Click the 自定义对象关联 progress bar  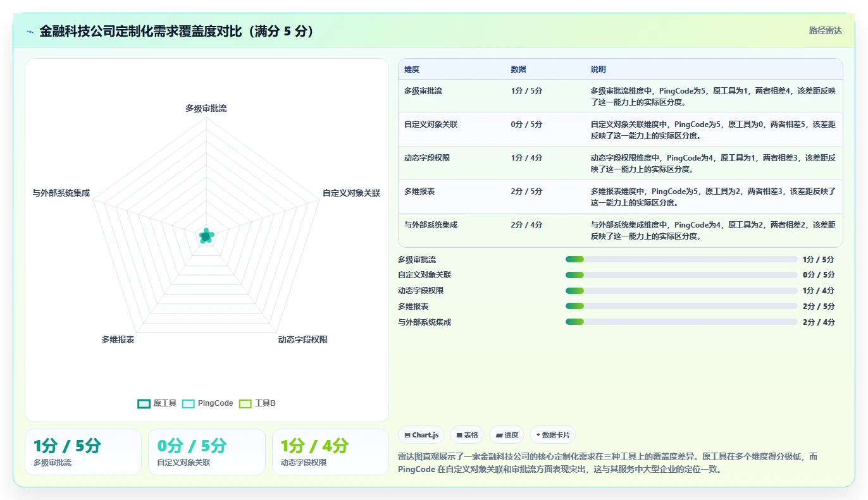(x=681, y=275)
